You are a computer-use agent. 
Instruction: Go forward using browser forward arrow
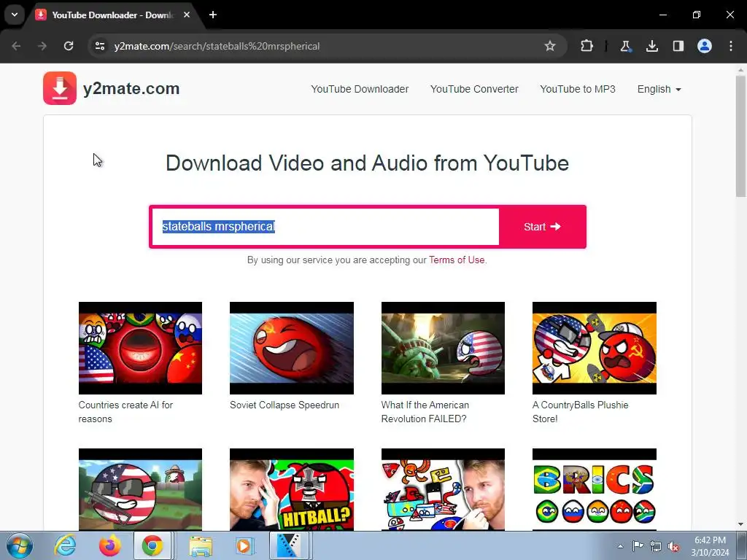click(x=42, y=46)
